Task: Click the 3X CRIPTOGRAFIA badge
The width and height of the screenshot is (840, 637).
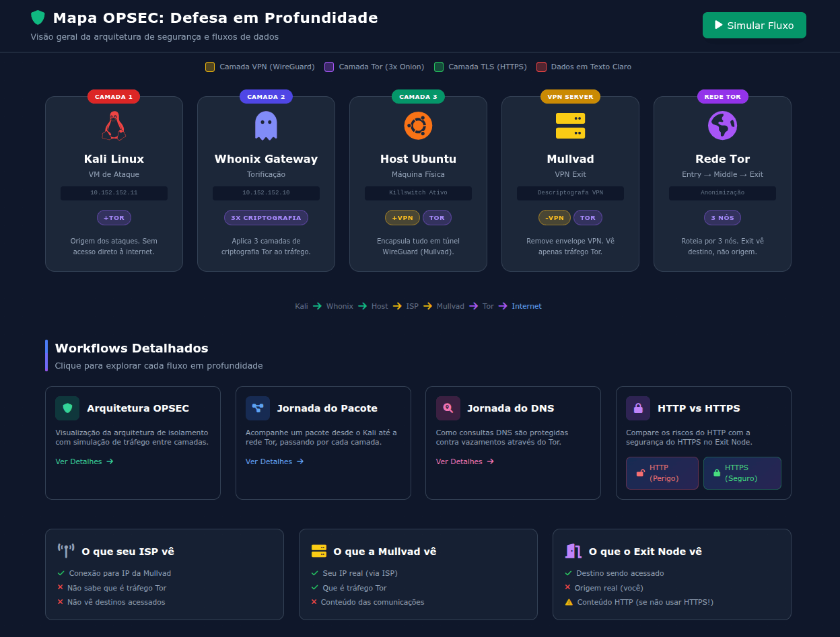Action: [x=266, y=218]
